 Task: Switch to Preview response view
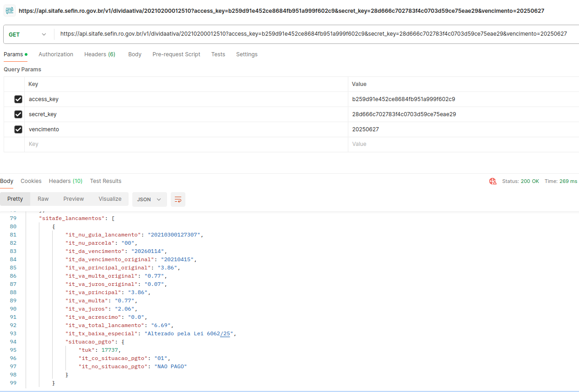point(74,199)
